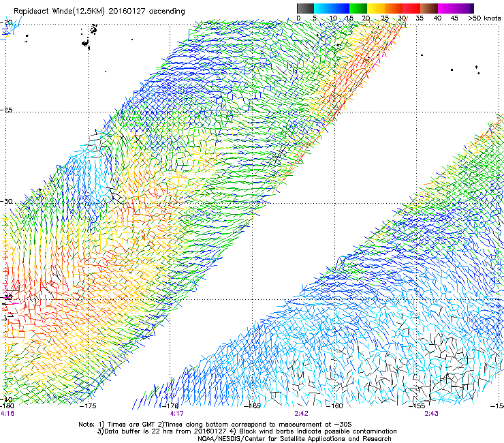Click the "0" label under the color bar
The image size is (504, 443).
[x=298, y=18]
